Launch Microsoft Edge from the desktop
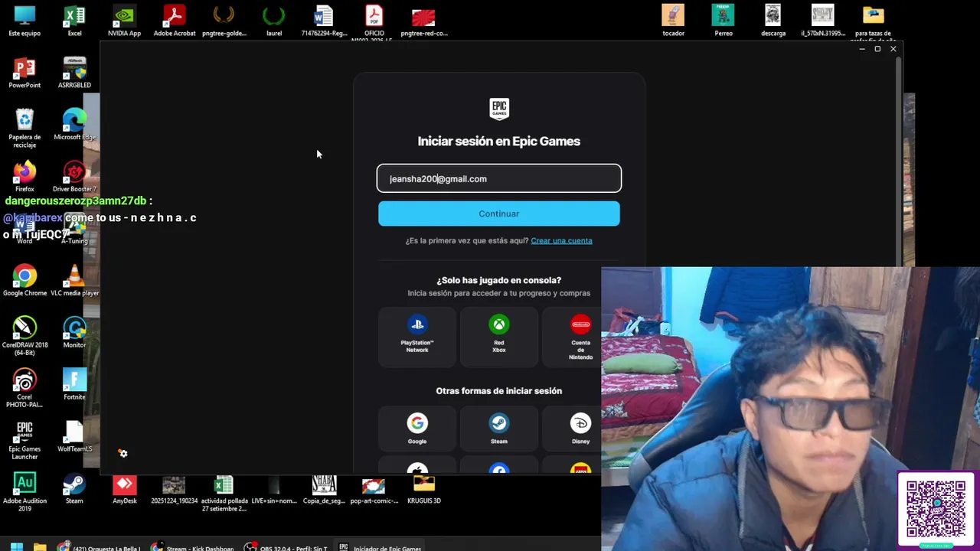This screenshot has width=980, height=551. click(74, 125)
